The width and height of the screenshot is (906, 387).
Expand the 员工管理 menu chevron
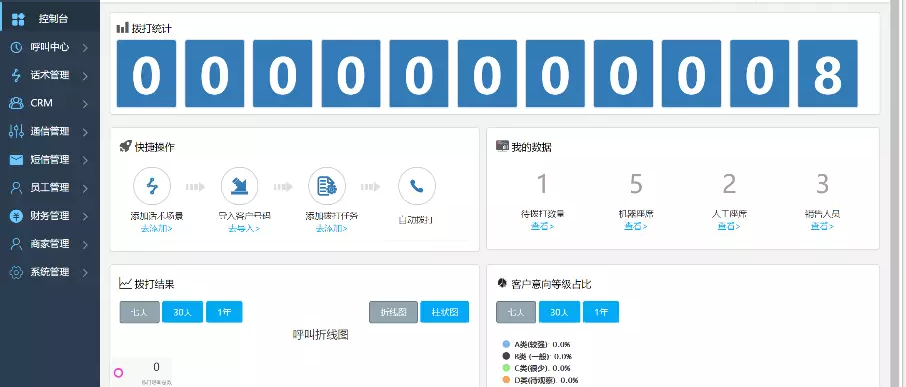[x=85, y=188]
